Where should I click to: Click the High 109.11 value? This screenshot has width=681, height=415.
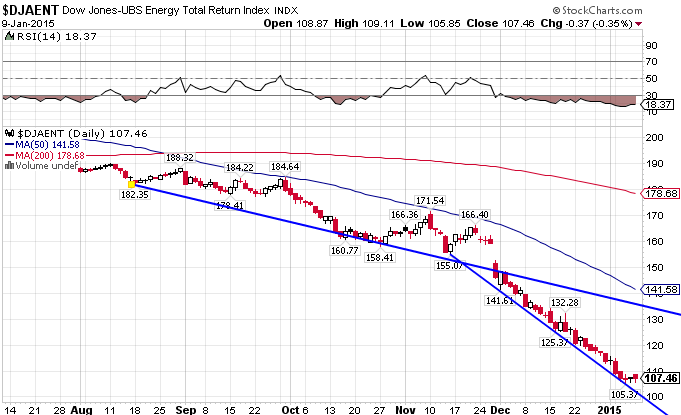[364, 23]
